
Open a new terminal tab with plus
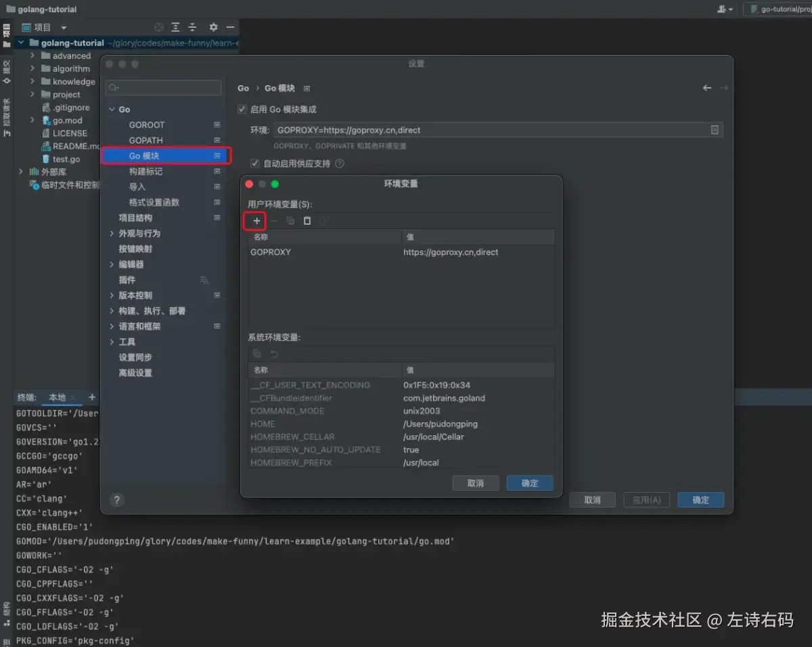92,397
